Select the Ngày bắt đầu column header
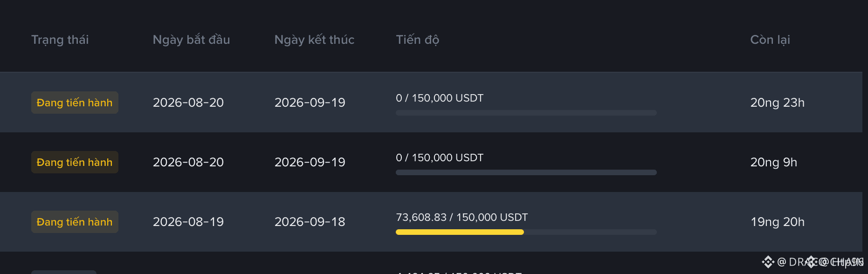Viewport: 868px width, 274px height. [x=191, y=40]
